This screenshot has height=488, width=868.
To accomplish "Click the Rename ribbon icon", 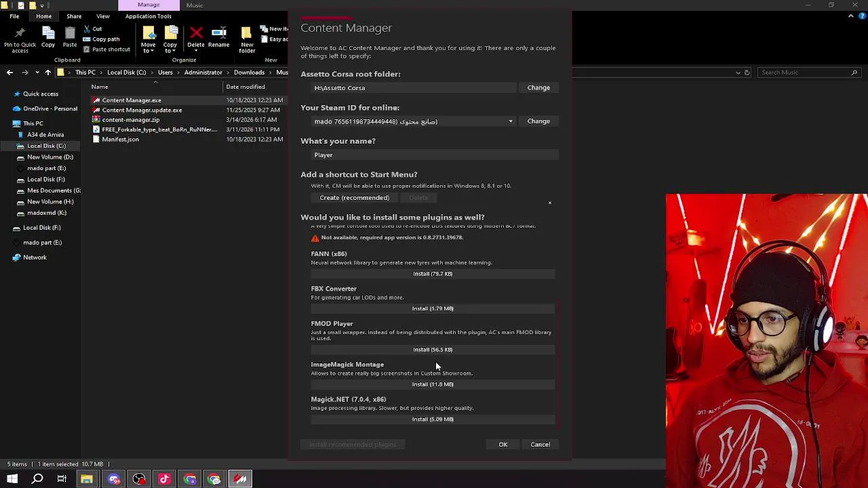I will (218, 33).
